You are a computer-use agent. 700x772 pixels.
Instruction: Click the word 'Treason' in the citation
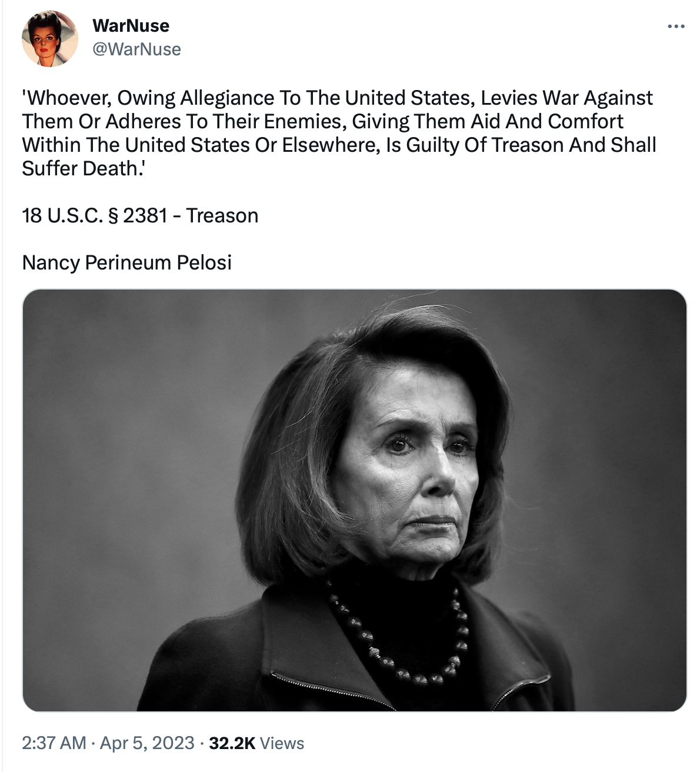222,215
